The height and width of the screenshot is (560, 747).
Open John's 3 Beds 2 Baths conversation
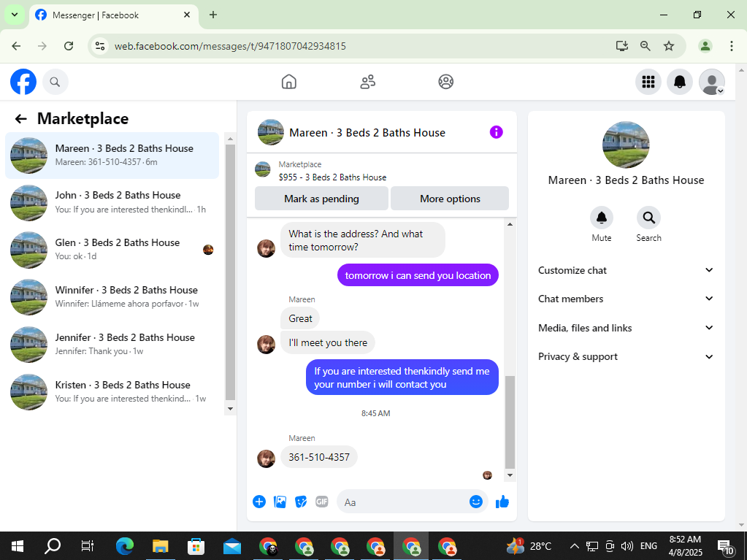coord(112,202)
